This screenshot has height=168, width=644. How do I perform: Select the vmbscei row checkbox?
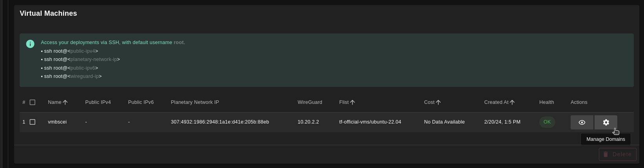pyautogui.click(x=33, y=122)
